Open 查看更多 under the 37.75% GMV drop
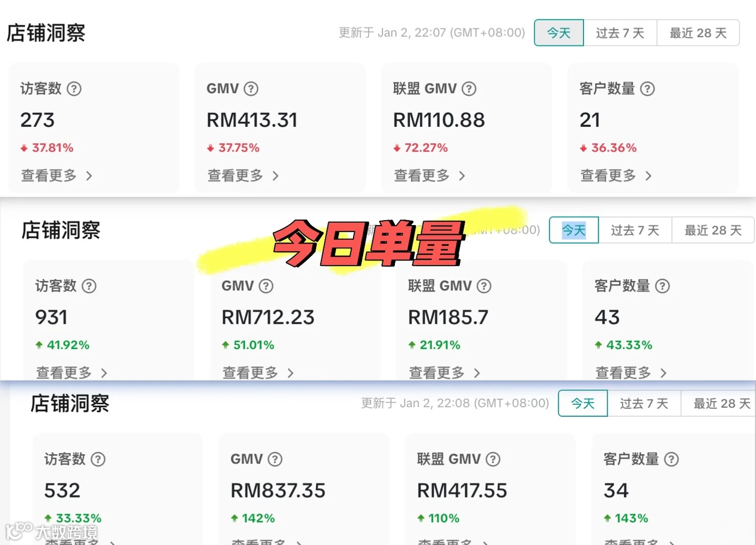Viewport: 756px width, 545px height. pyautogui.click(x=243, y=176)
